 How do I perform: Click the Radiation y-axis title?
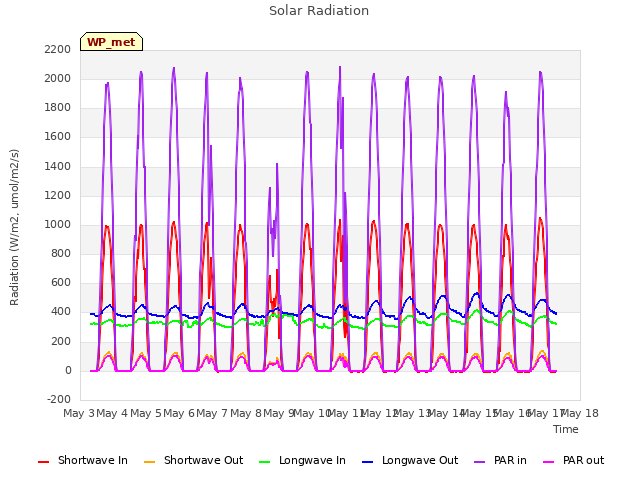click(x=14, y=227)
